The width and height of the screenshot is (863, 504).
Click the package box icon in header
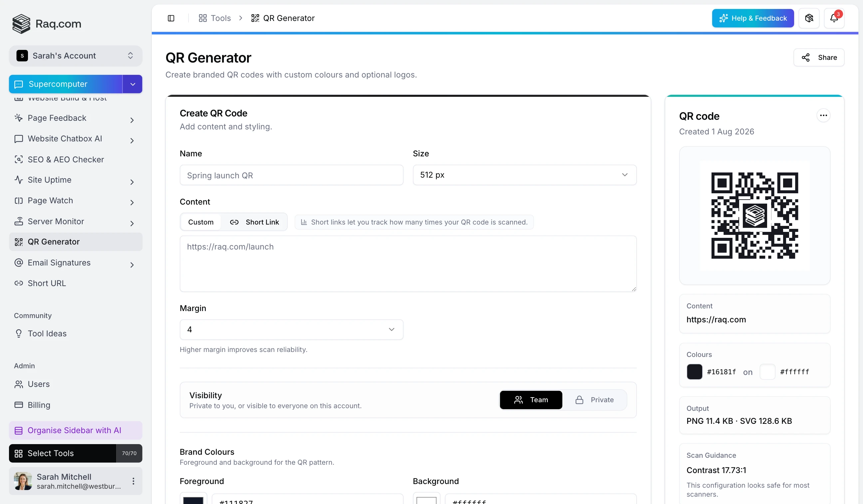(809, 18)
